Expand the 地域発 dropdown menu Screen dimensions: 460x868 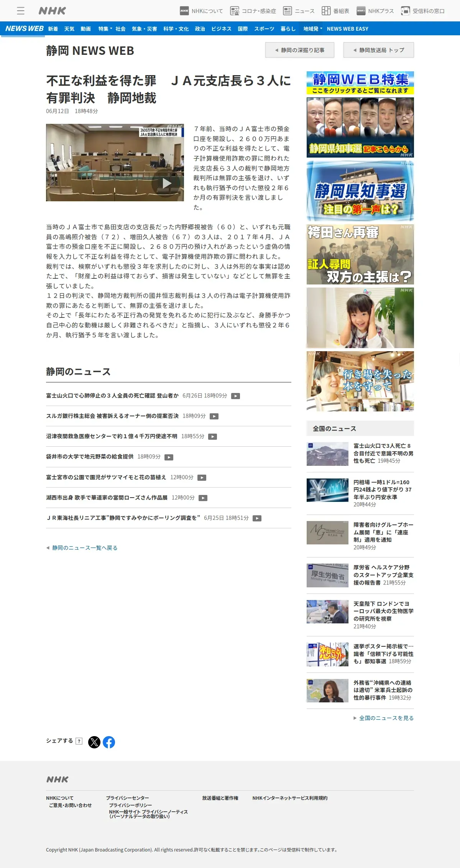pos(313,29)
